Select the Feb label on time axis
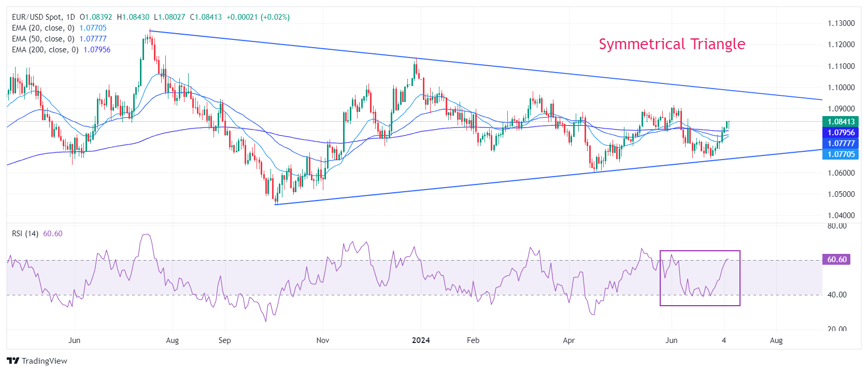The width and height of the screenshot is (868, 372). [x=473, y=340]
